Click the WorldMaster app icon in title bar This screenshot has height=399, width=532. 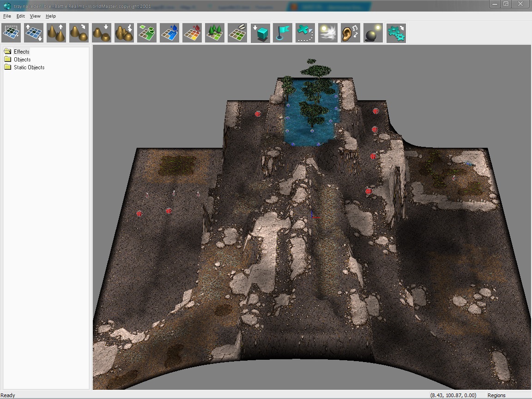7,6
